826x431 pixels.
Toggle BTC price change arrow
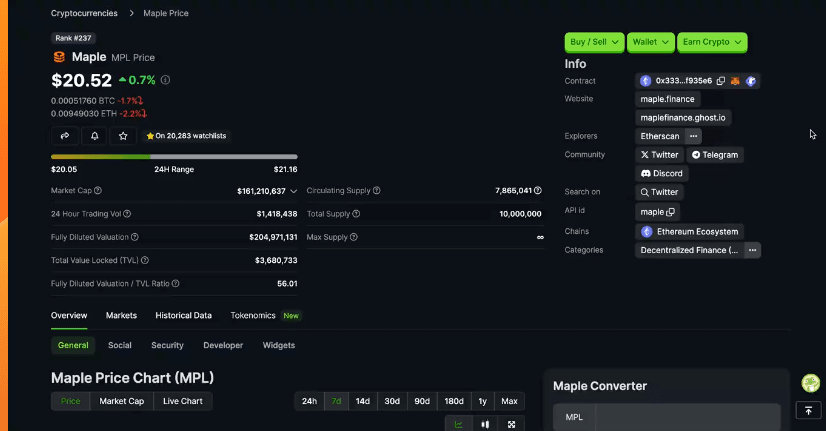(141, 101)
